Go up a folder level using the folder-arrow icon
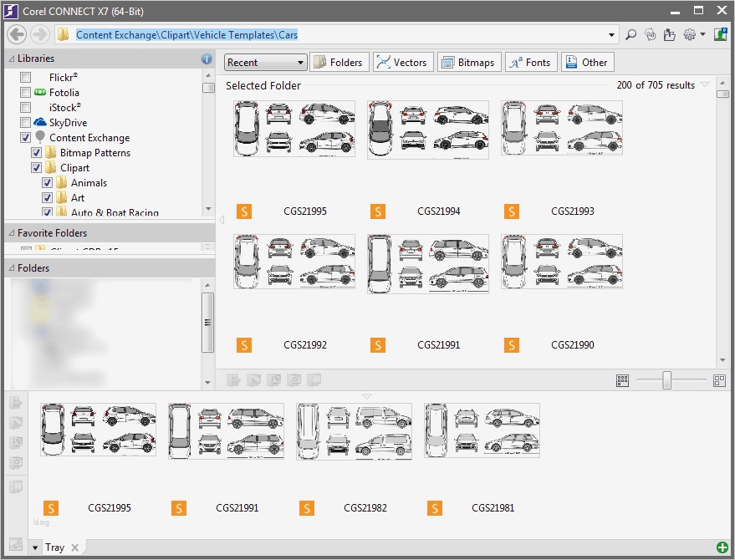Screen dimensions: 735x560 670,34
